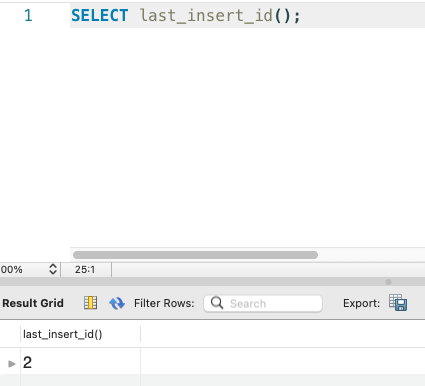Select the row indicator arrow beside value 2

click(12, 363)
